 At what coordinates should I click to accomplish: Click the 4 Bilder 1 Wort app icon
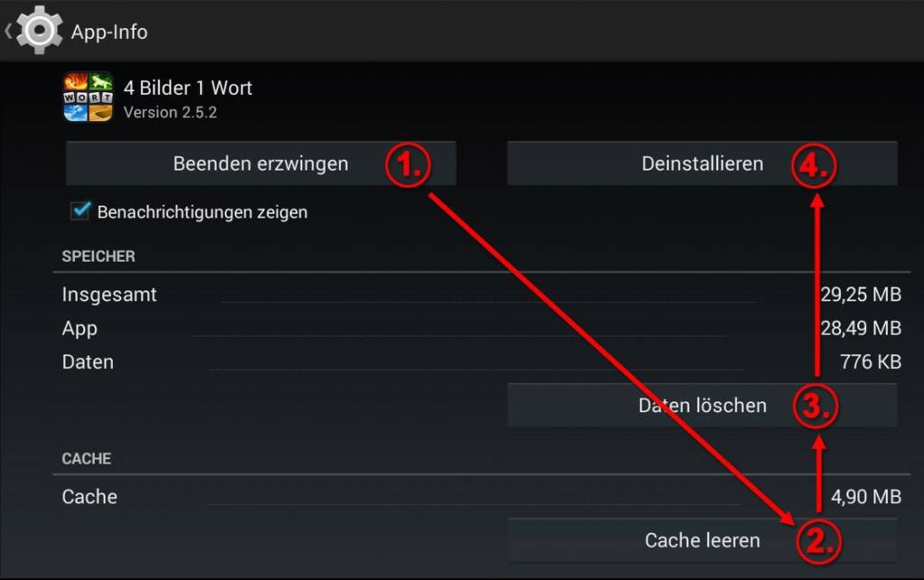(88, 97)
